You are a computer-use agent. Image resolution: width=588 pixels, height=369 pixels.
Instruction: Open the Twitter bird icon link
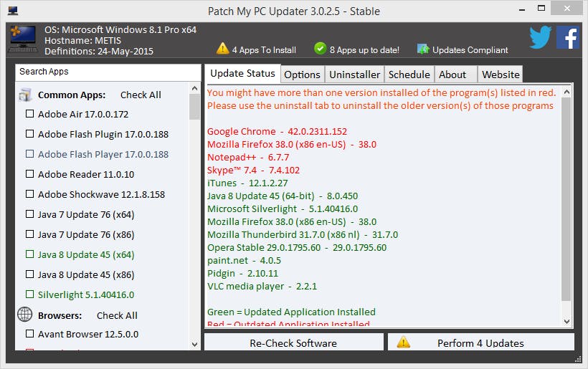pos(541,37)
